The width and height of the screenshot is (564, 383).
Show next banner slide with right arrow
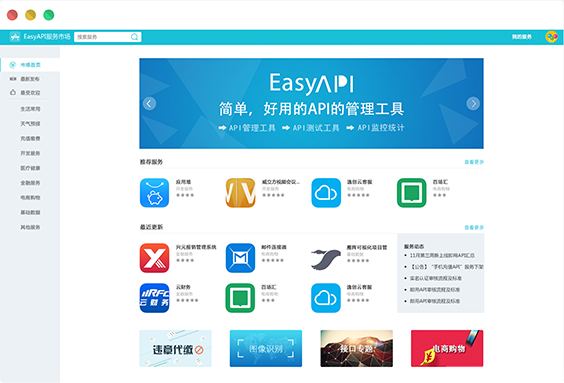(473, 104)
